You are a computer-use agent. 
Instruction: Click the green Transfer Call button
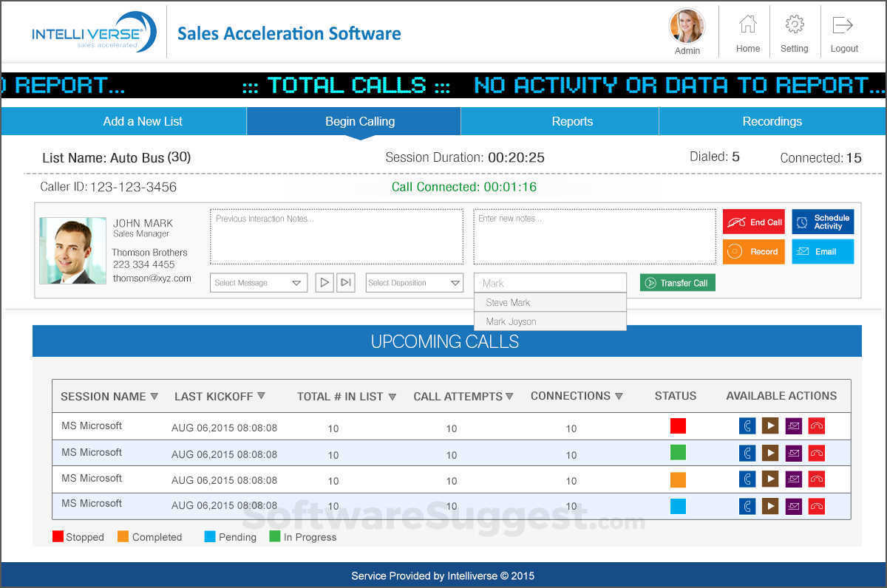click(677, 283)
